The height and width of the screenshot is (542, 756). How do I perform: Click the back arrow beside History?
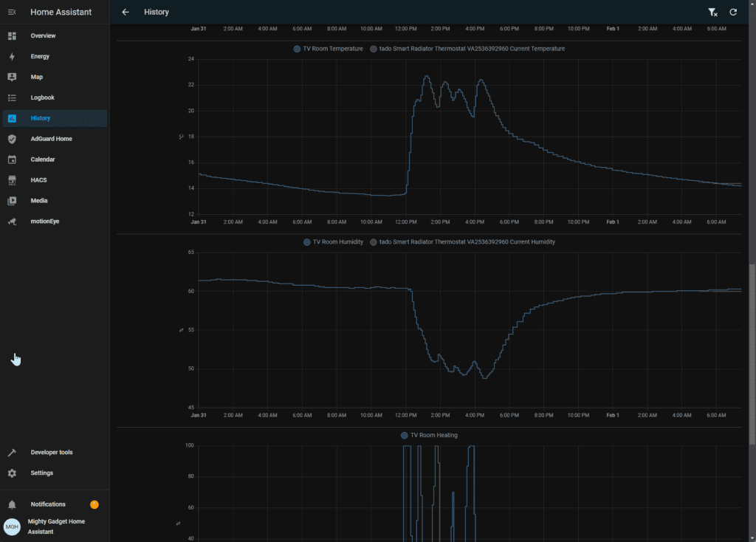coord(126,12)
